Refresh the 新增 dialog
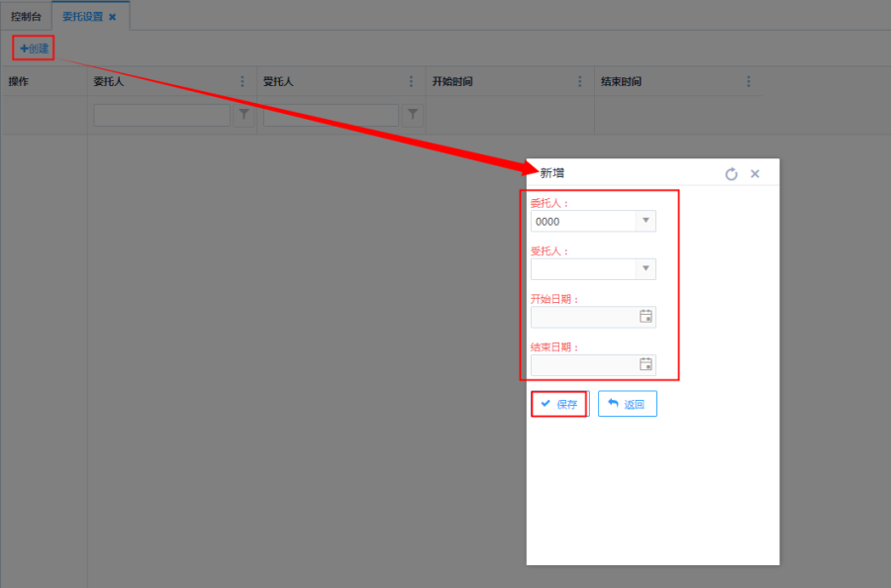Image resolution: width=891 pixels, height=588 pixels. tap(732, 174)
